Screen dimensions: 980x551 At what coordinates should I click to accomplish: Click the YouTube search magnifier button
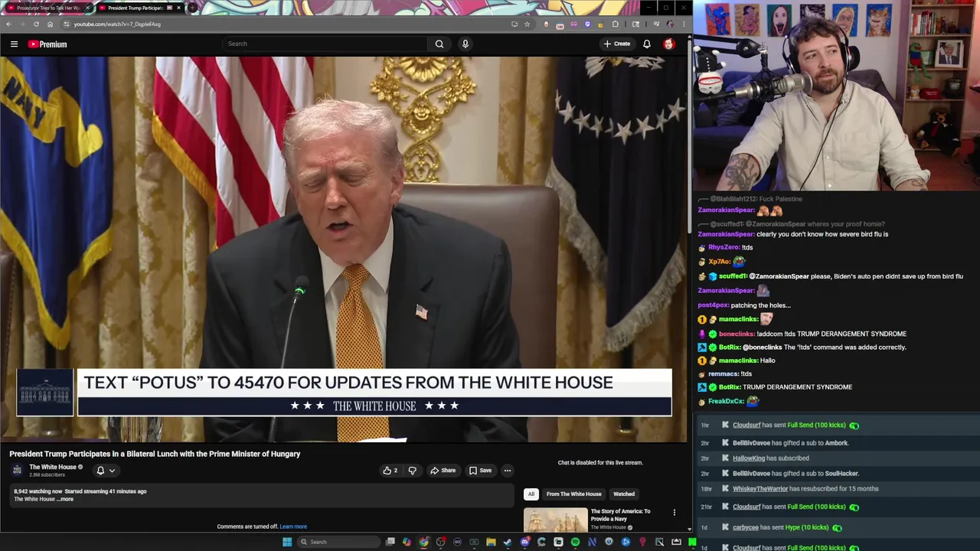439,44
